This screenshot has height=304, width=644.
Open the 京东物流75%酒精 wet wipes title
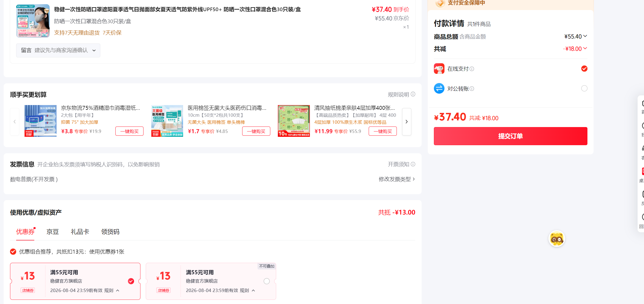[101, 108]
